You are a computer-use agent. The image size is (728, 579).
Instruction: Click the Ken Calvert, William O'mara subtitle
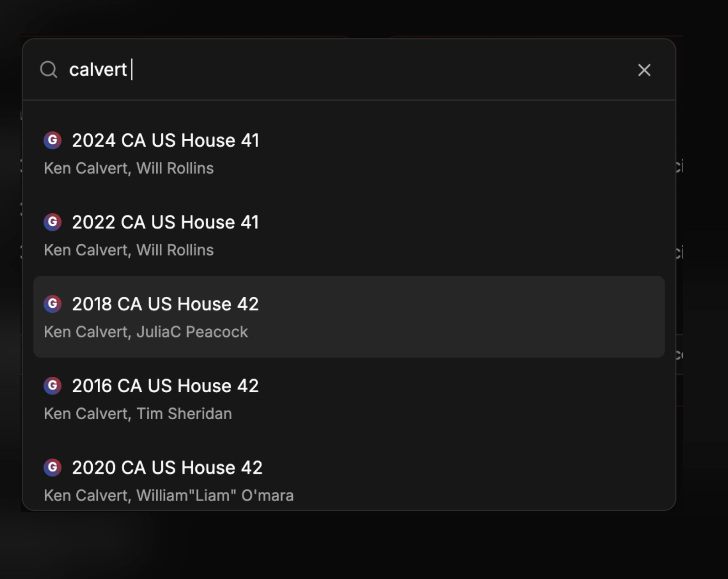(169, 495)
